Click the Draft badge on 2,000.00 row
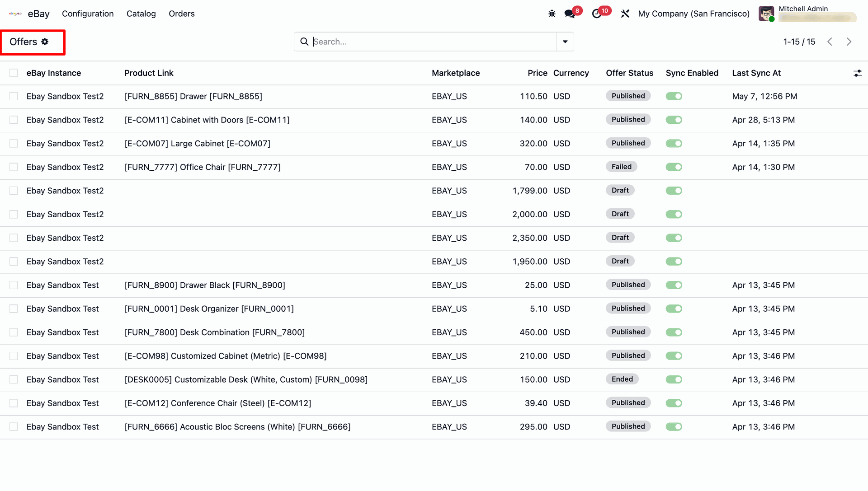 click(620, 214)
